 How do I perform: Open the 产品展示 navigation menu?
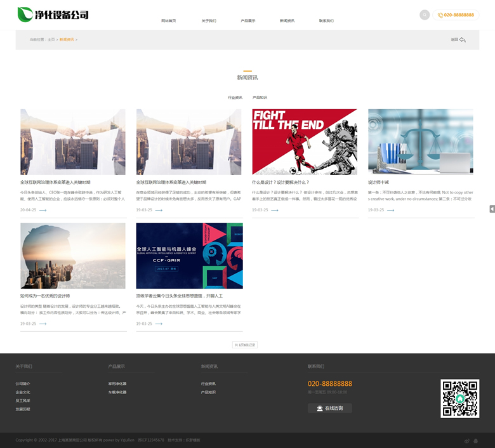(x=247, y=21)
